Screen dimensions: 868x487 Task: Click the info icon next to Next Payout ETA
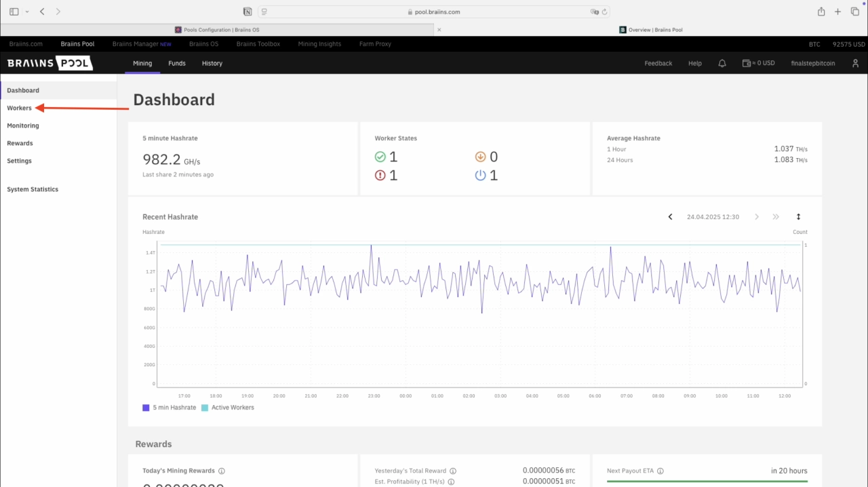(x=660, y=471)
